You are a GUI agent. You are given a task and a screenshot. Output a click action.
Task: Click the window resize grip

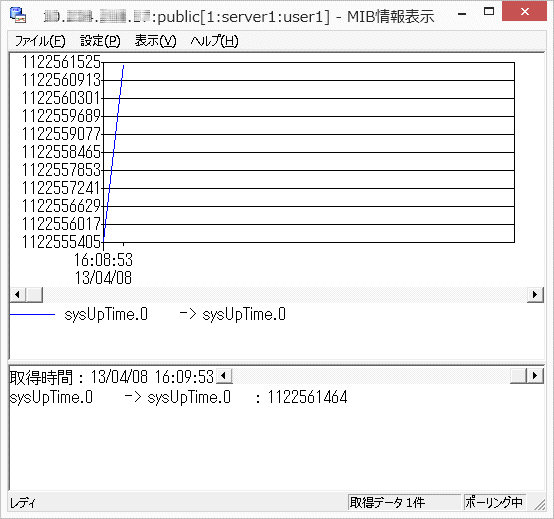[540, 504]
